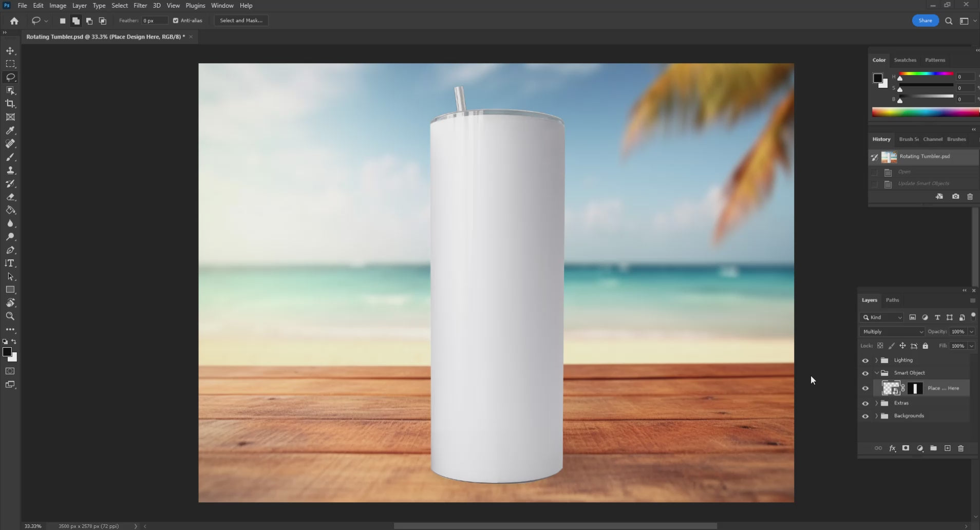
Task: Select the Blur tool
Action: click(10, 224)
